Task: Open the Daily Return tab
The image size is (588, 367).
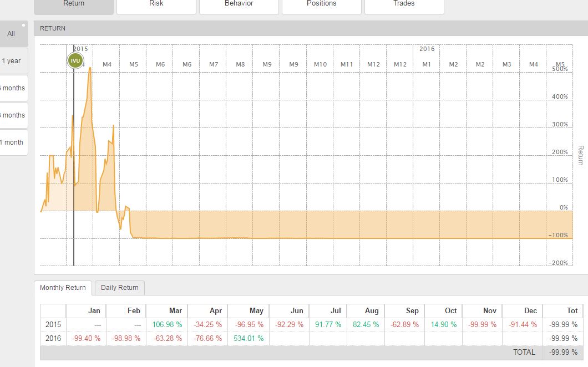Action: pyautogui.click(x=120, y=288)
